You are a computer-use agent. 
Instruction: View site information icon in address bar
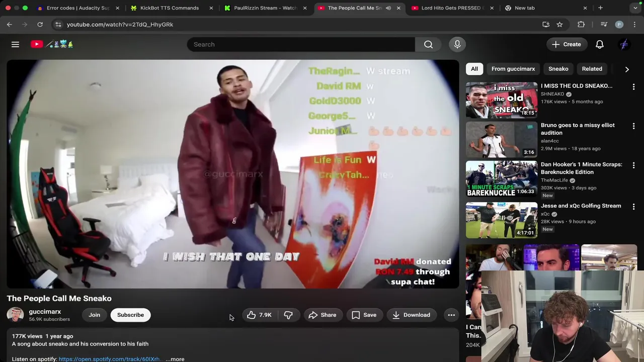coord(58,24)
